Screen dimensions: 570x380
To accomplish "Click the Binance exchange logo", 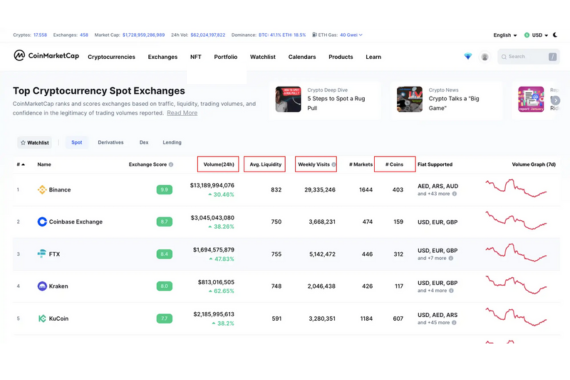I will tap(42, 189).
